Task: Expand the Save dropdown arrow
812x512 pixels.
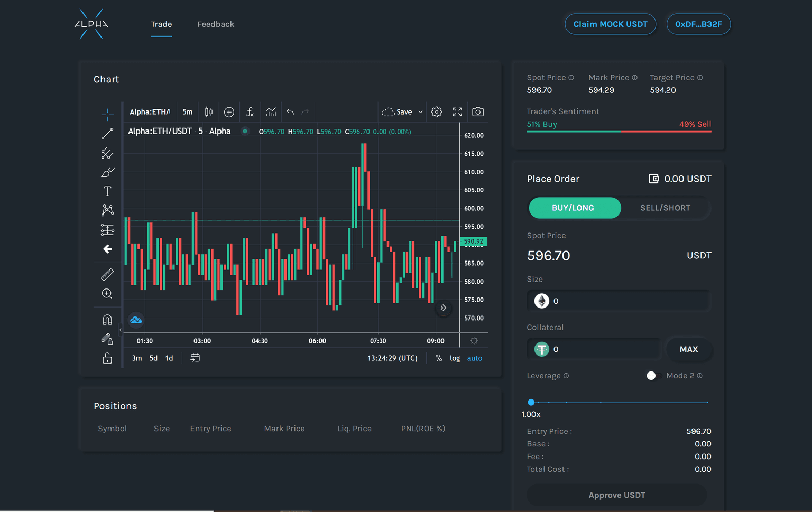Action: [421, 112]
